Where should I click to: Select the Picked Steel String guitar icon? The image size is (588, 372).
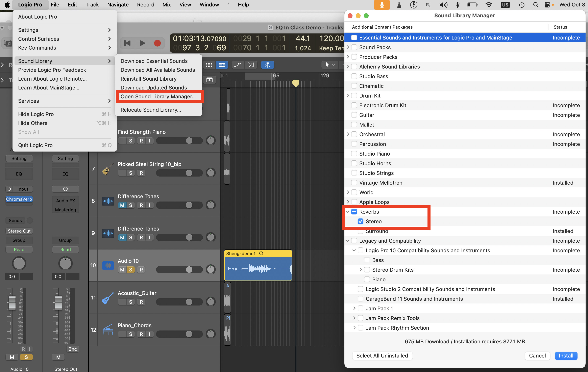[x=108, y=169]
